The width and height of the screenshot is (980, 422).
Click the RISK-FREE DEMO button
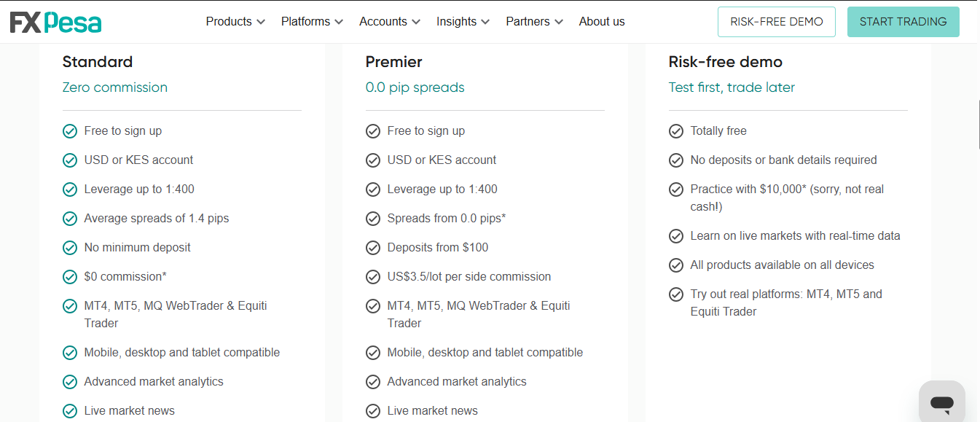pyautogui.click(x=777, y=22)
